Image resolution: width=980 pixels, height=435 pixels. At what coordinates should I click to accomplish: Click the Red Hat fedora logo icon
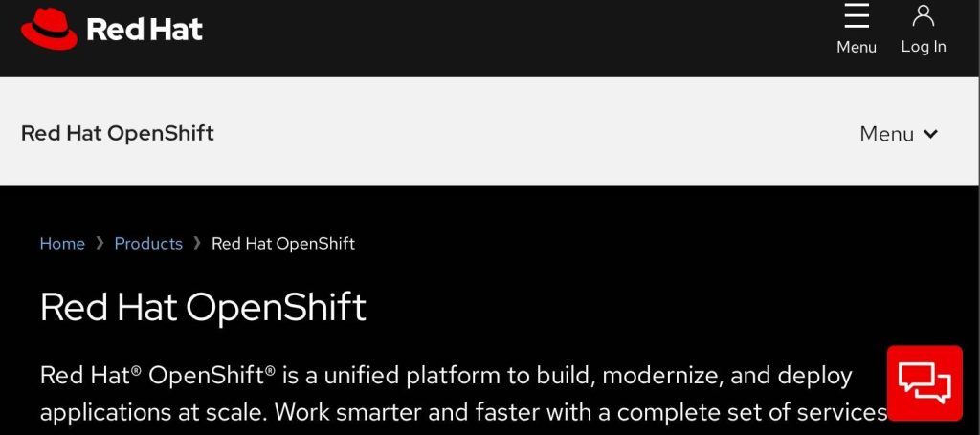(x=49, y=29)
